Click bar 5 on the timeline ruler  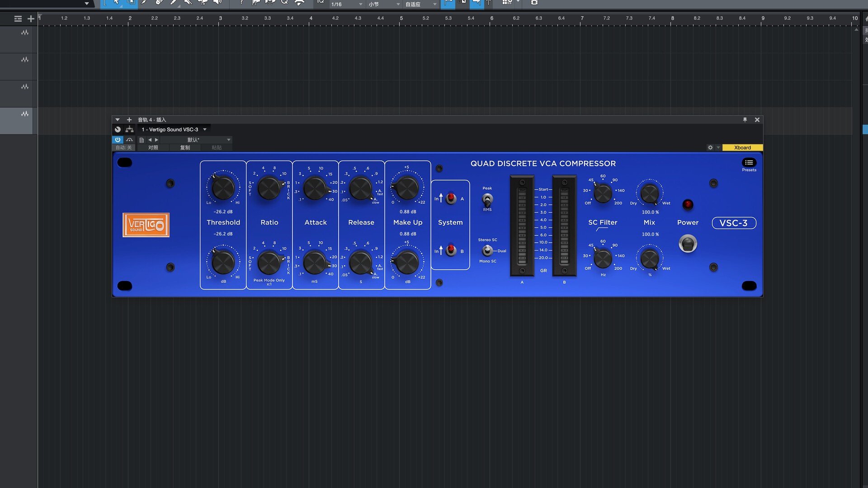[401, 19]
